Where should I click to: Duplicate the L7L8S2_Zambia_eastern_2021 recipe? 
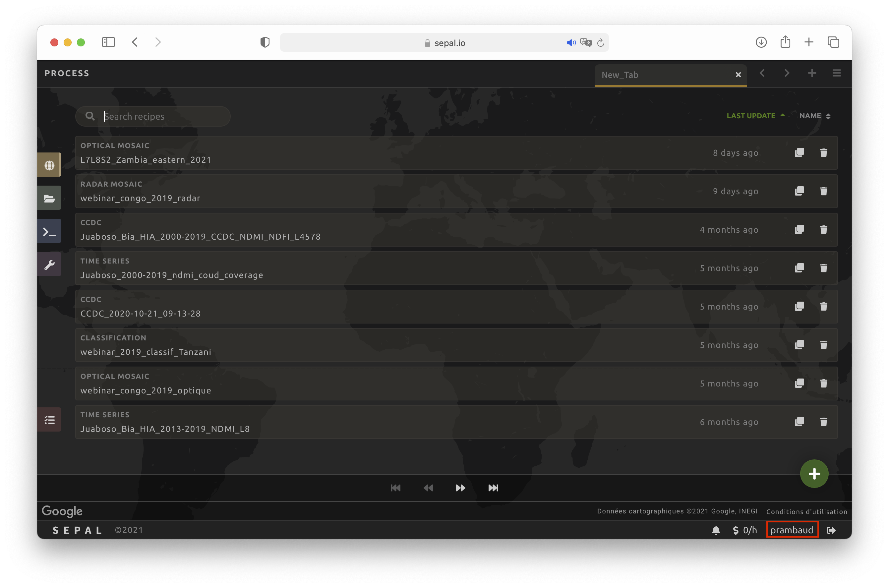point(799,152)
